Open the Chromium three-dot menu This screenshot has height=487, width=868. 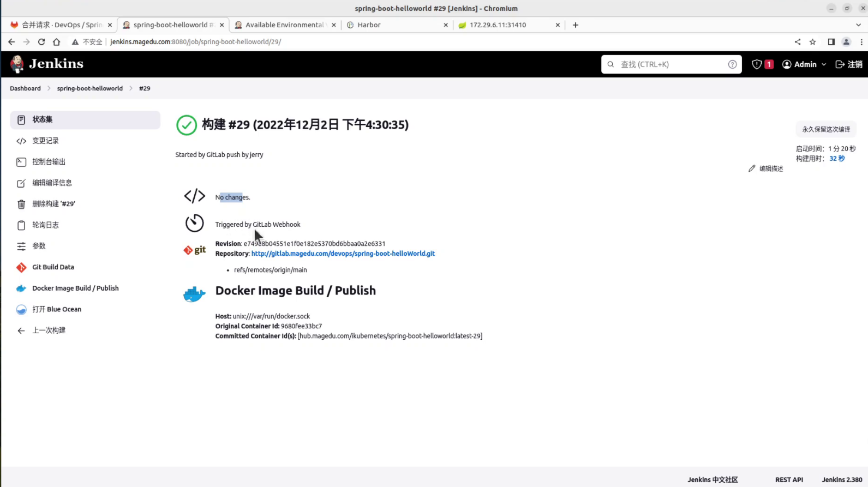pyautogui.click(x=861, y=41)
